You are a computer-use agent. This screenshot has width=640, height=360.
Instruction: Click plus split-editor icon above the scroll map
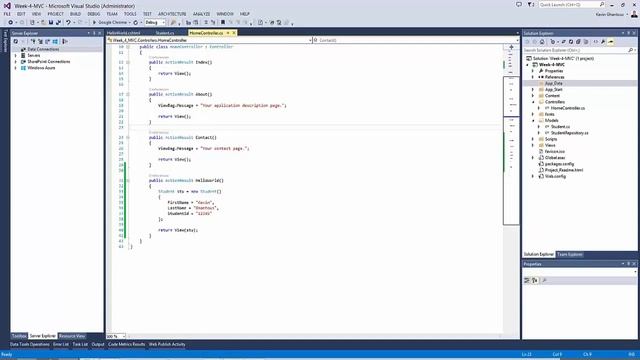coord(511,47)
